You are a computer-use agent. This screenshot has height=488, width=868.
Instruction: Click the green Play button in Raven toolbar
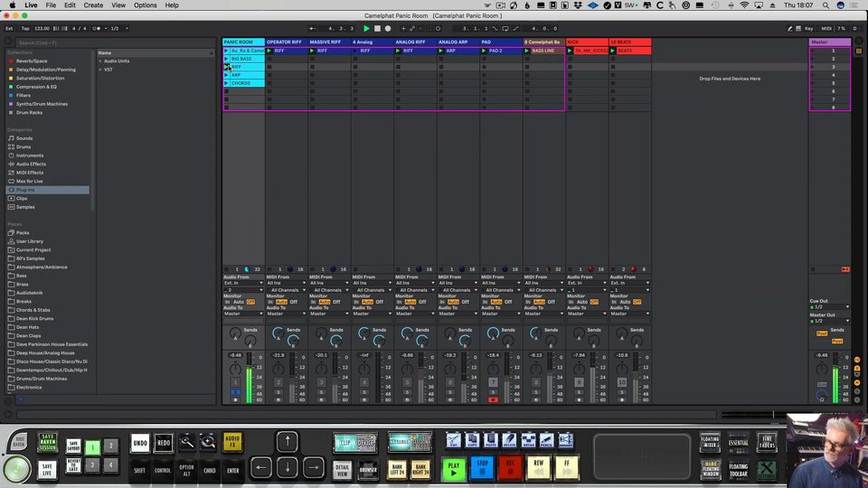pyautogui.click(x=453, y=469)
